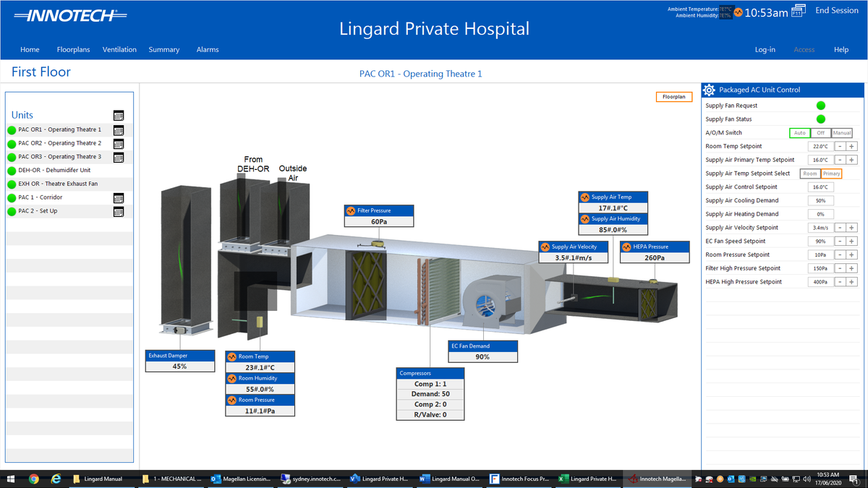The image size is (868, 488).
Task: Open Room Humidity trend icon
Action: click(232, 379)
